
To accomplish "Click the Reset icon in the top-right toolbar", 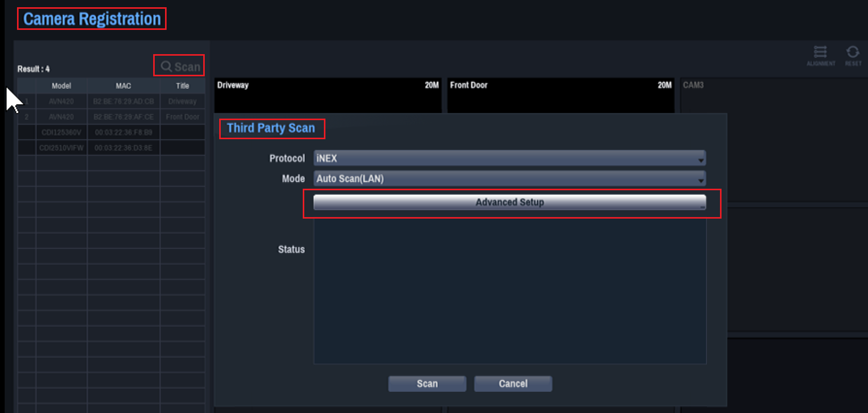I will coord(853,56).
